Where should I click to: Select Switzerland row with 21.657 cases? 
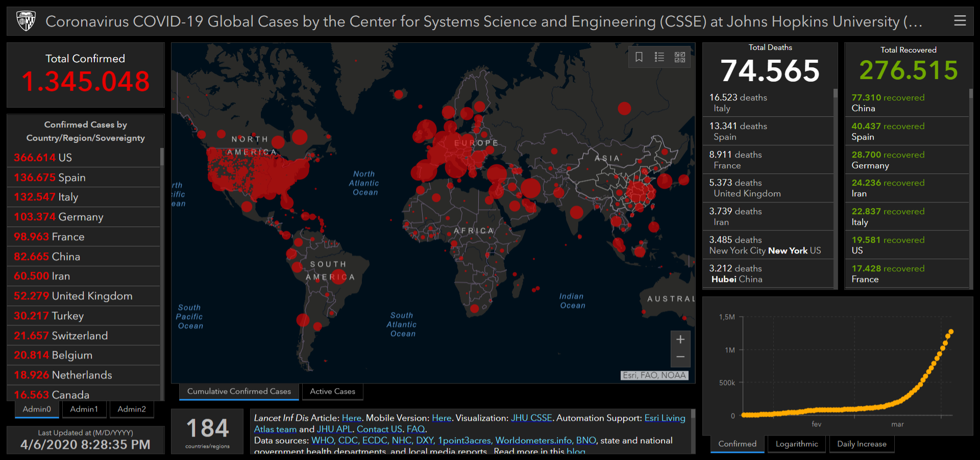[84, 336]
